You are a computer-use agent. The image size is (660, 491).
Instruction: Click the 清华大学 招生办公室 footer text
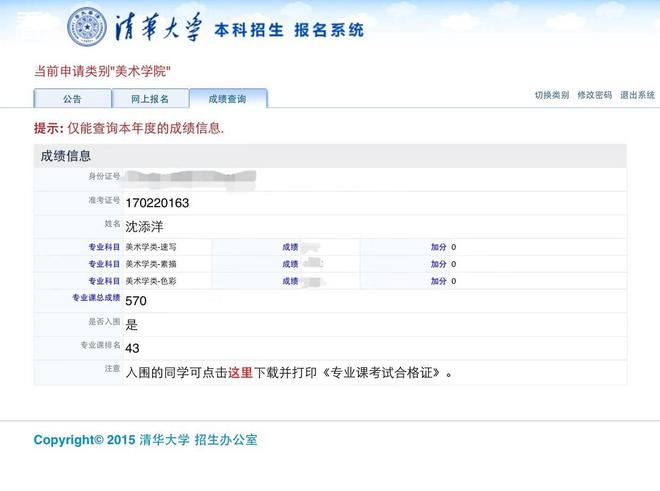point(198,440)
